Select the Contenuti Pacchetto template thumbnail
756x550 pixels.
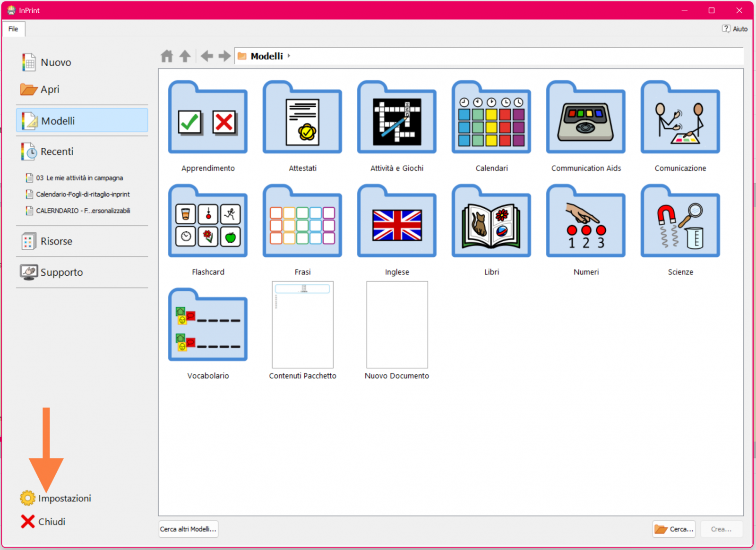pos(302,325)
